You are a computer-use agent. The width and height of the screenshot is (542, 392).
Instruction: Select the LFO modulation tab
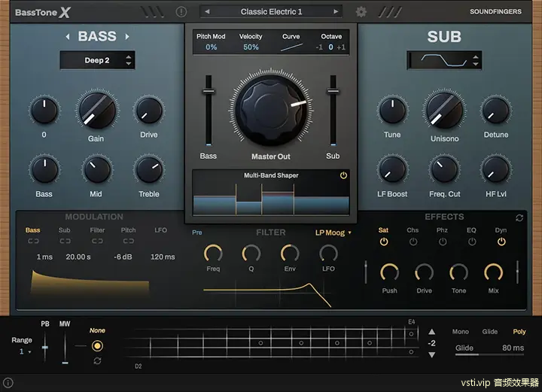tap(161, 230)
